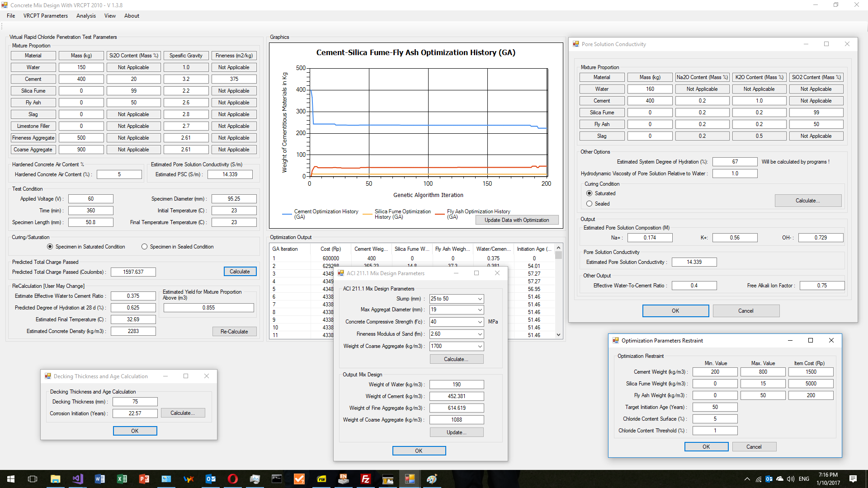Open Microsoft Word from the taskbar

point(99,479)
